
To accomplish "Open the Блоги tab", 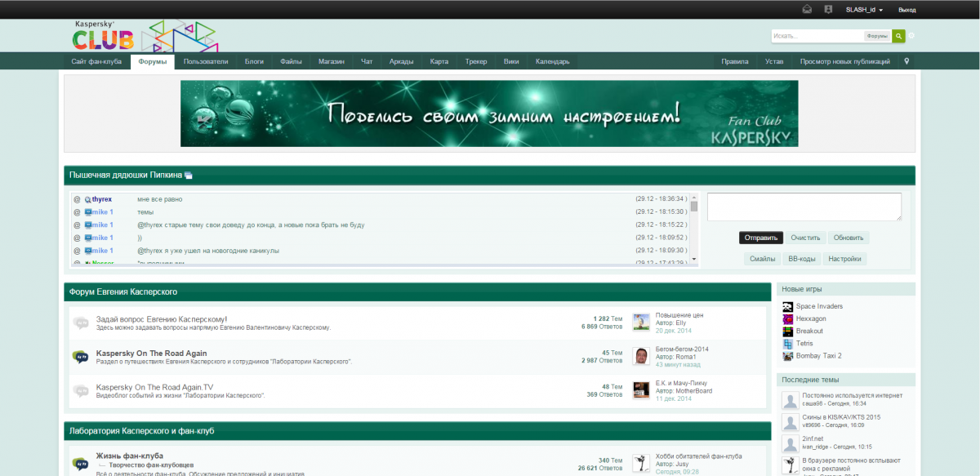I will click(x=254, y=61).
